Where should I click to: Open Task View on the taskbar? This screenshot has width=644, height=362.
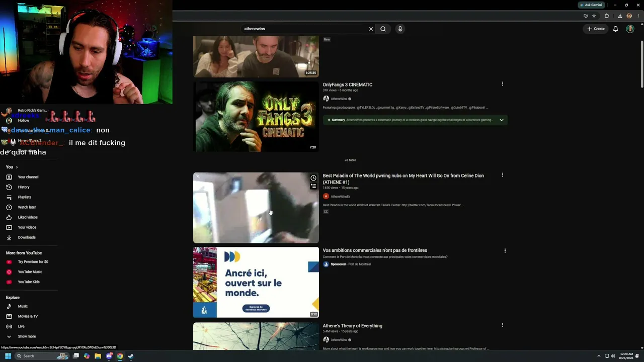(x=76, y=356)
